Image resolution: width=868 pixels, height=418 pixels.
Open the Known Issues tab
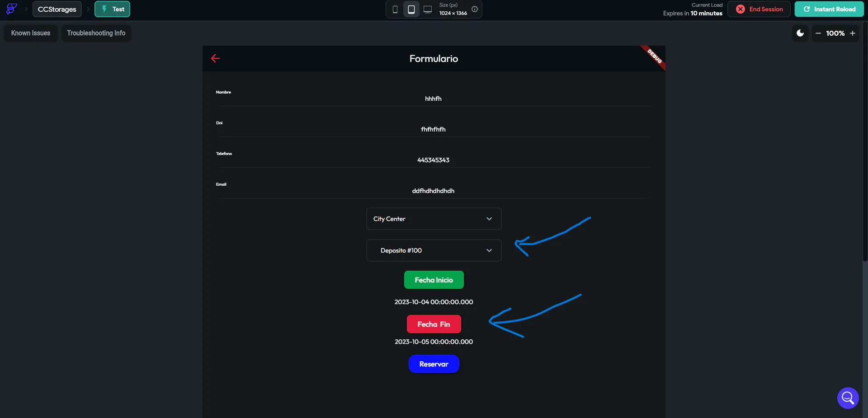tap(31, 33)
